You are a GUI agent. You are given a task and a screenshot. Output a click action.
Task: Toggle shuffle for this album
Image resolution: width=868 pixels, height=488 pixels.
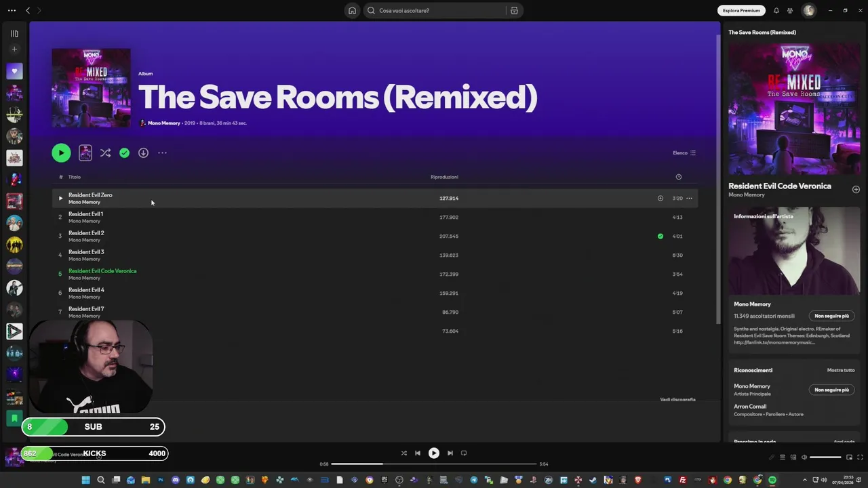click(x=105, y=152)
